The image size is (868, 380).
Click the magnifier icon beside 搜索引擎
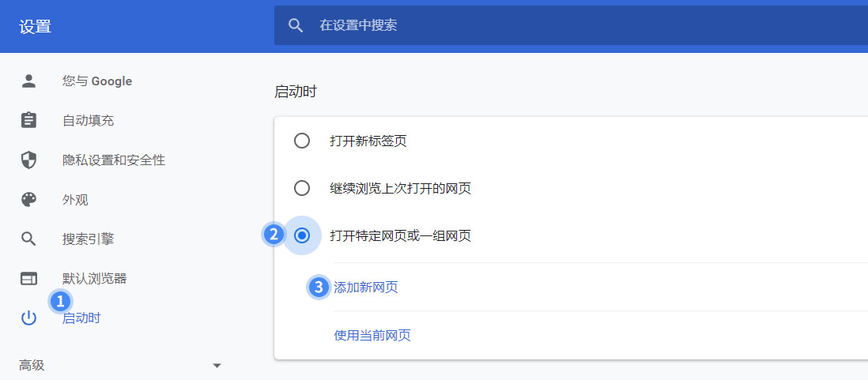[28, 239]
